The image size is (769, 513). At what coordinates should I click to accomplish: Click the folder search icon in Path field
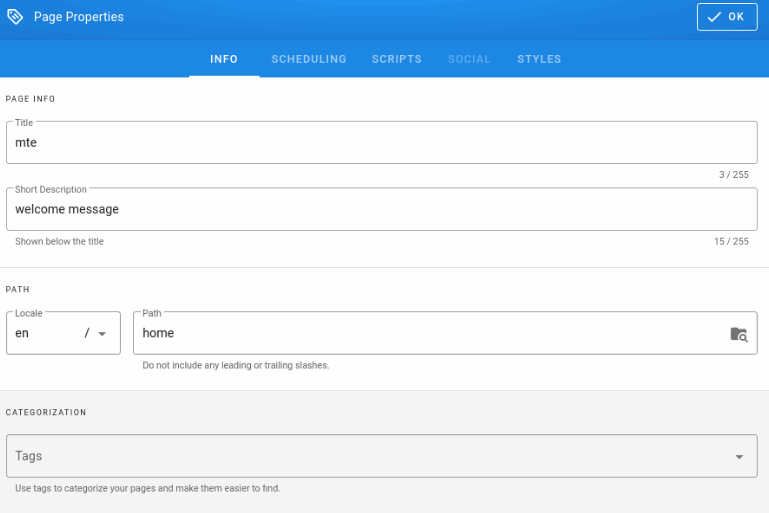pyautogui.click(x=738, y=334)
